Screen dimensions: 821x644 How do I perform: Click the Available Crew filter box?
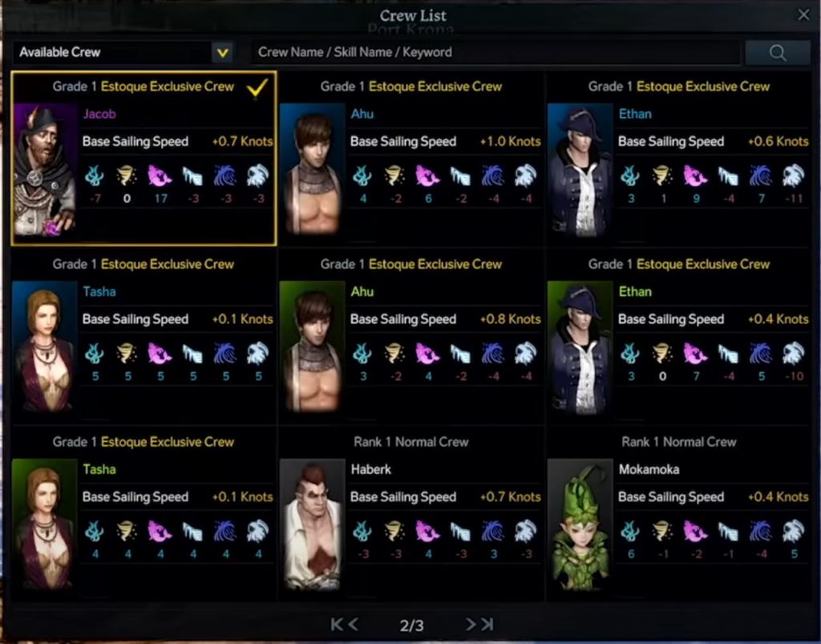point(123,52)
